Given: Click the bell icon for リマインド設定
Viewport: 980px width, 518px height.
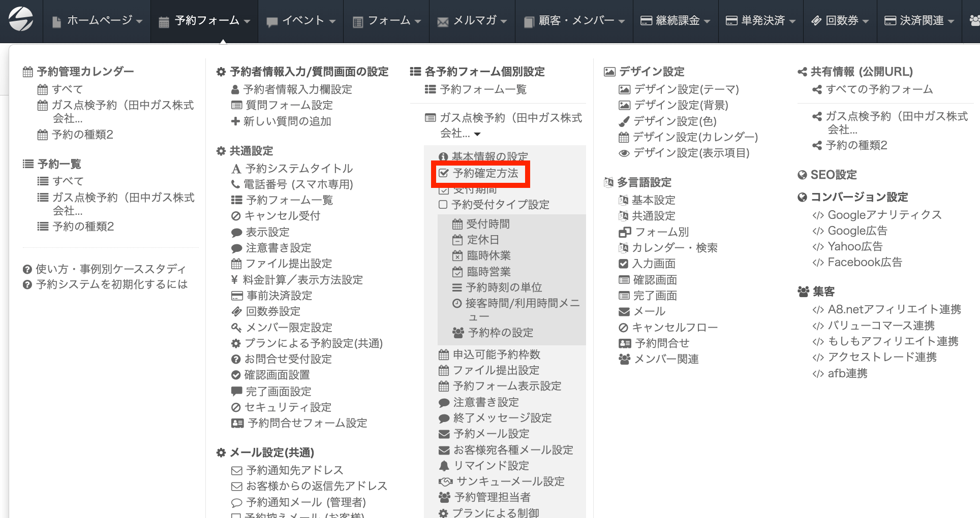Looking at the screenshot, I should 444,466.
